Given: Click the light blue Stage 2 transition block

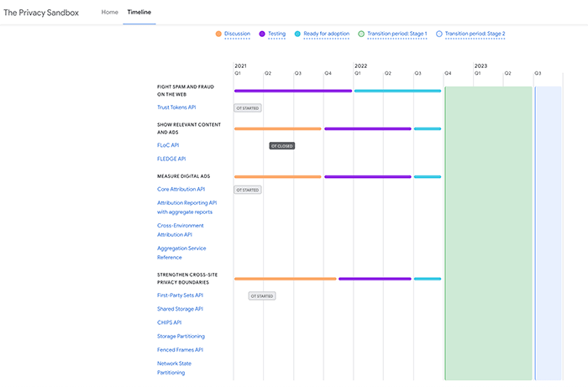Looking at the screenshot, I should tap(548, 233).
